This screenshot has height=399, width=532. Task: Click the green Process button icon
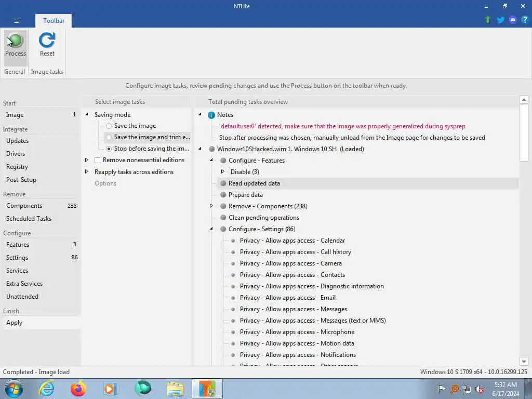coord(15,41)
